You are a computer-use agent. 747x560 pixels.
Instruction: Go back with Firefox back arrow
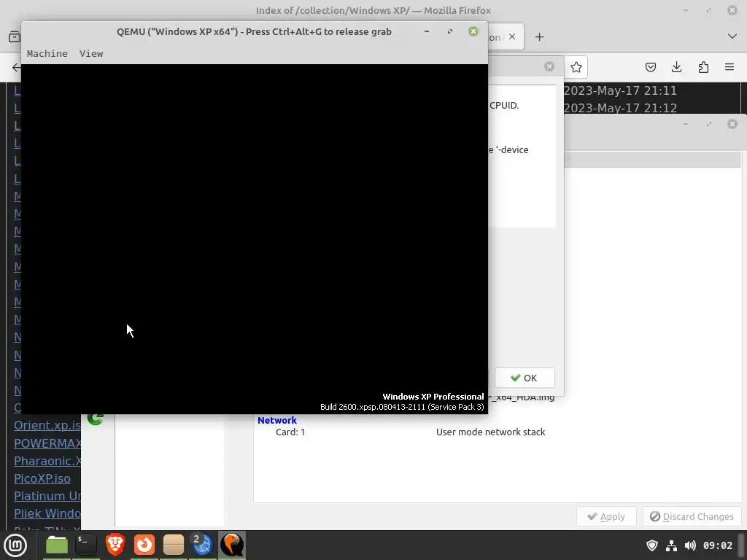click(16, 67)
